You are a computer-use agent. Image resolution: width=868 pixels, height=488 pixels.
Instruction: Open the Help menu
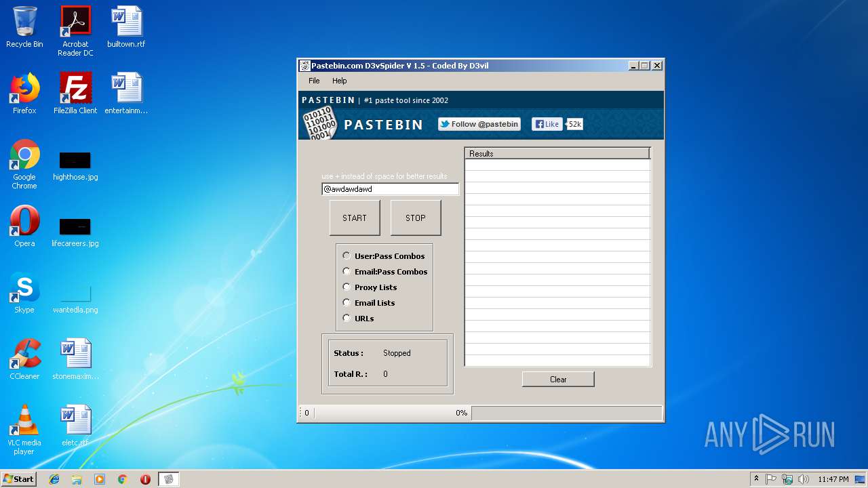point(339,81)
